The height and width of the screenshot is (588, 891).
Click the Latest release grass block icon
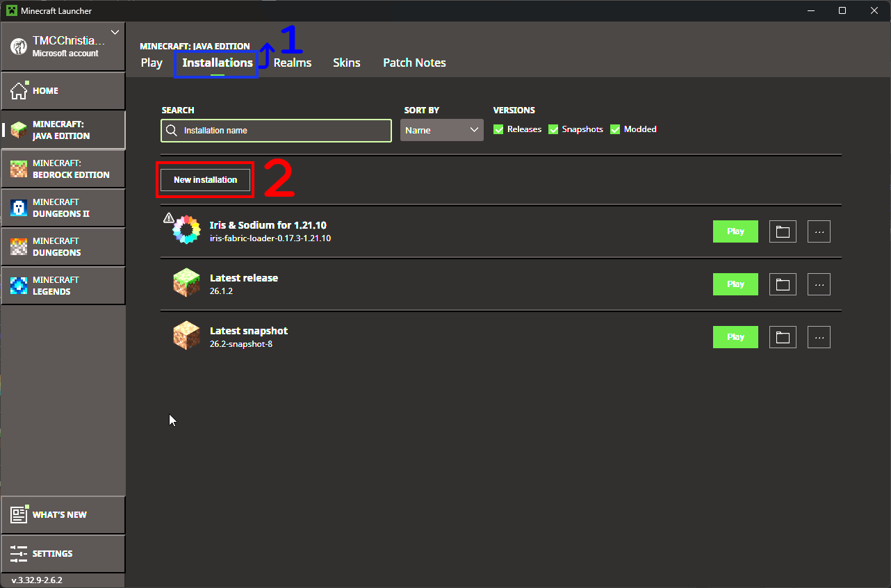186,284
